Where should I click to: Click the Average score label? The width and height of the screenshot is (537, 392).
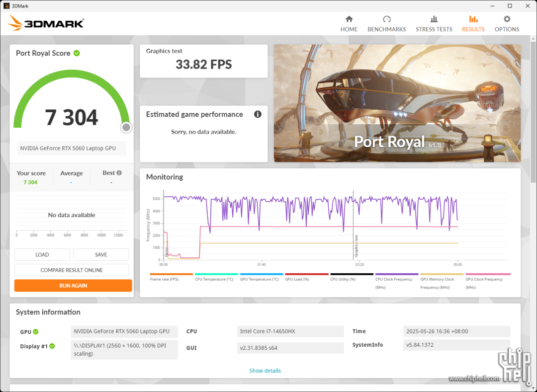[x=72, y=173]
